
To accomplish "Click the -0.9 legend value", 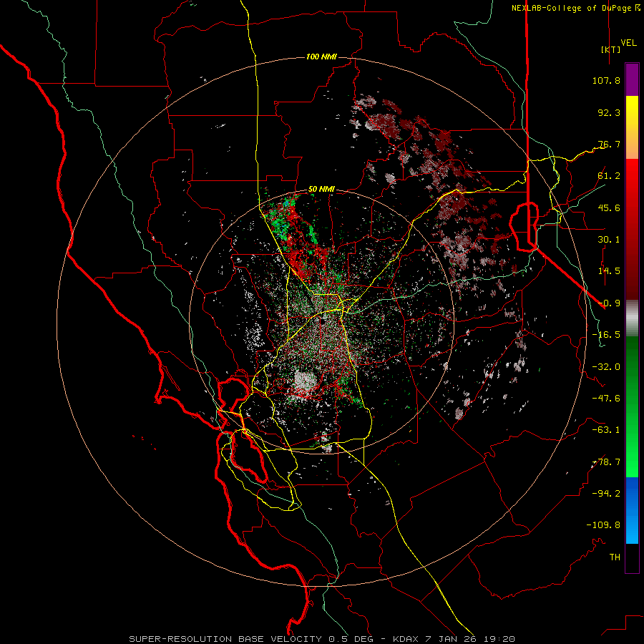I will (609, 303).
